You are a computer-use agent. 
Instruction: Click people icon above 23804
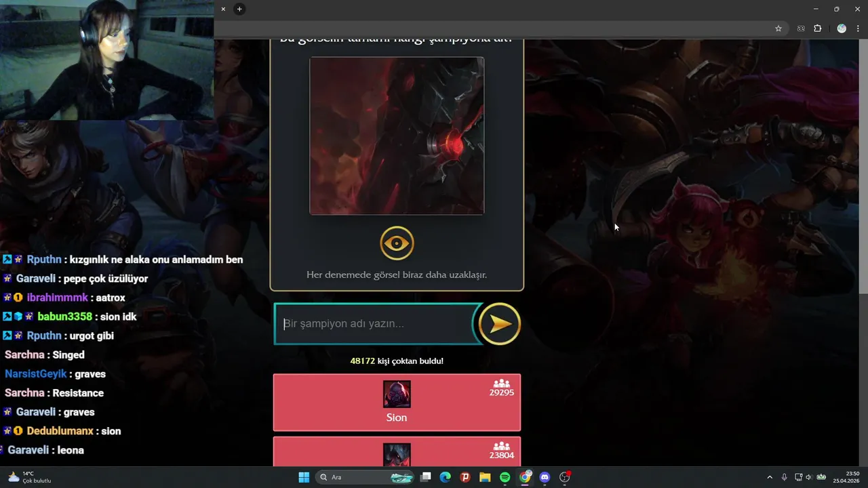tap(501, 447)
